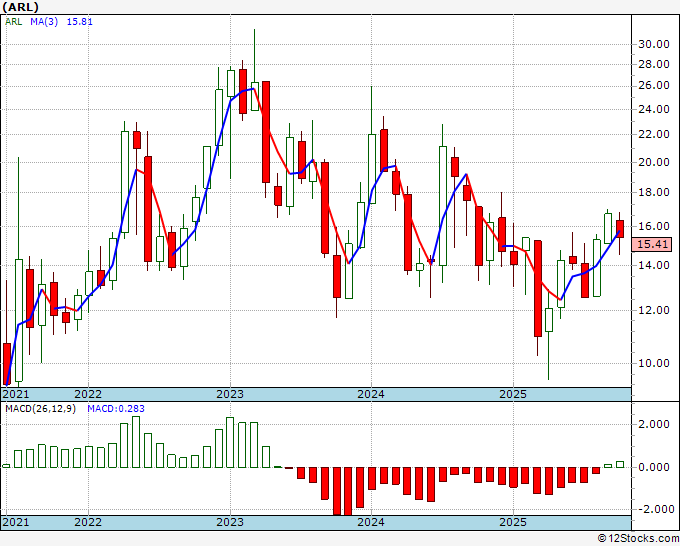Click the 15.81 moving average value
Screen dimensions: 680x546
coord(80,22)
